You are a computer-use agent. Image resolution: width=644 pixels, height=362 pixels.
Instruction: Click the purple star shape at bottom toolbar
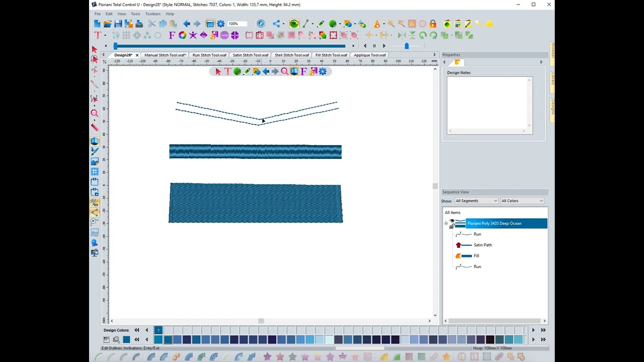(267, 357)
